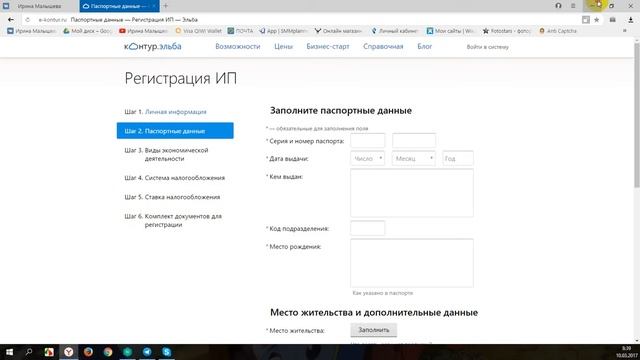The width and height of the screenshot is (640, 360).
Task: Open ПОЧТА bookmark
Action: [x=240, y=31]
